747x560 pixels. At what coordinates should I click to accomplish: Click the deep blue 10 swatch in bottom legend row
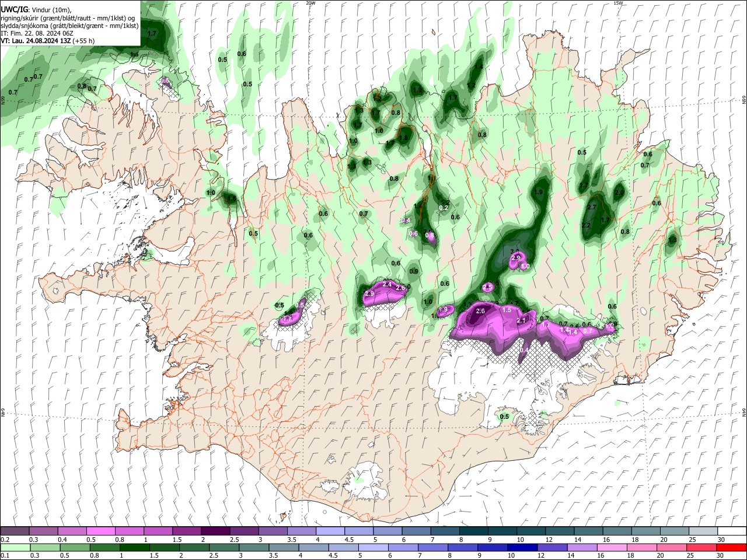521,548
